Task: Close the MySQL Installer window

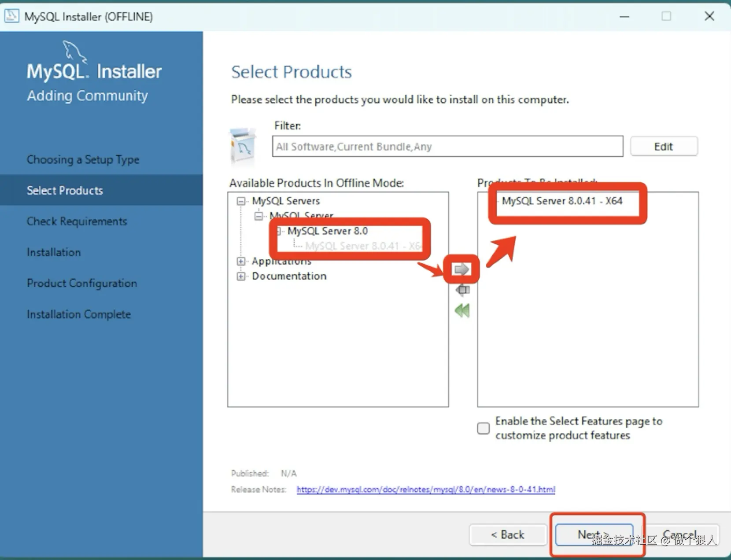Action: tap(709, 16)
